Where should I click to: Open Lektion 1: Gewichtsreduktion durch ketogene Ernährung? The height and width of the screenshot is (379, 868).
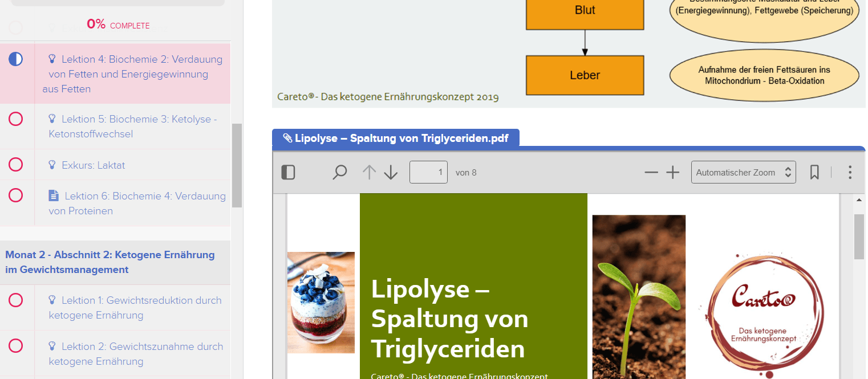coord(135,308)
